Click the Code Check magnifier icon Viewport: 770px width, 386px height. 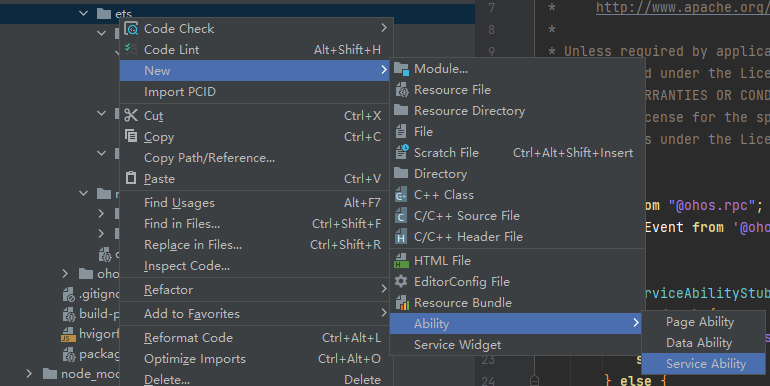point(131,29)
